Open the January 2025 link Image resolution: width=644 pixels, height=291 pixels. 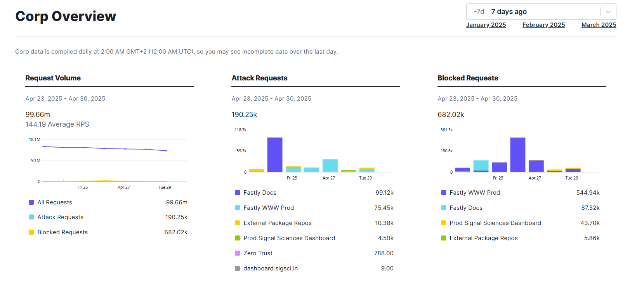tap(486, 25)
